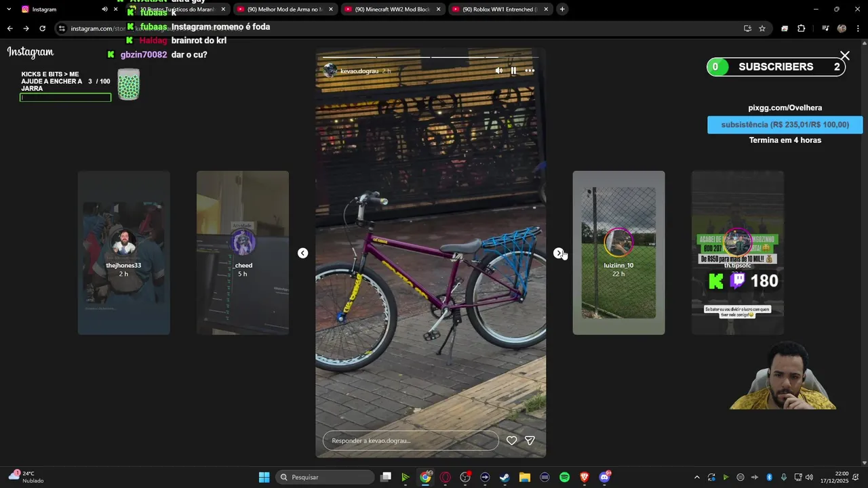Open kevao.dograu profile from story header
The height and width of the screenshot is (488, 868).
click(359, 71)
